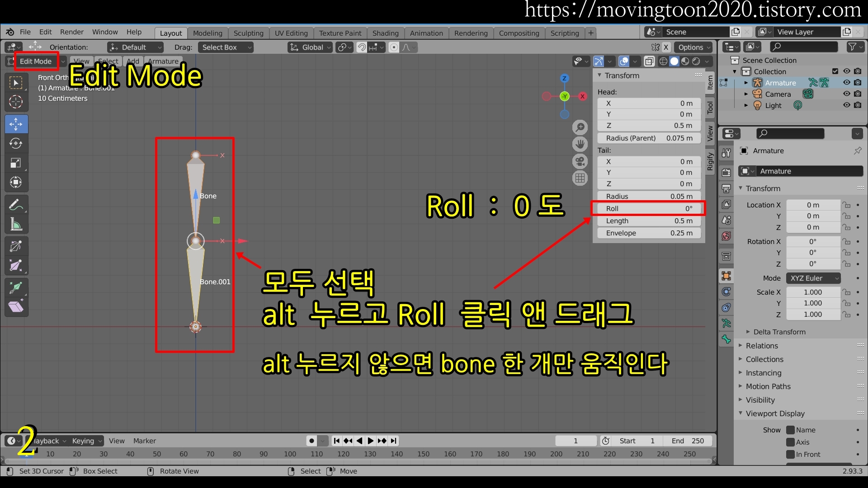This screenshot has height=488, width=868.
Task: Enable the Show Axis checkbox
Action: pos(790,442)
